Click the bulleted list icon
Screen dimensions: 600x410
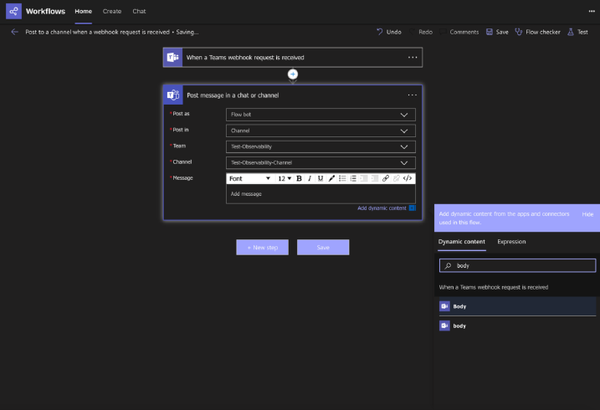[342, 178]
